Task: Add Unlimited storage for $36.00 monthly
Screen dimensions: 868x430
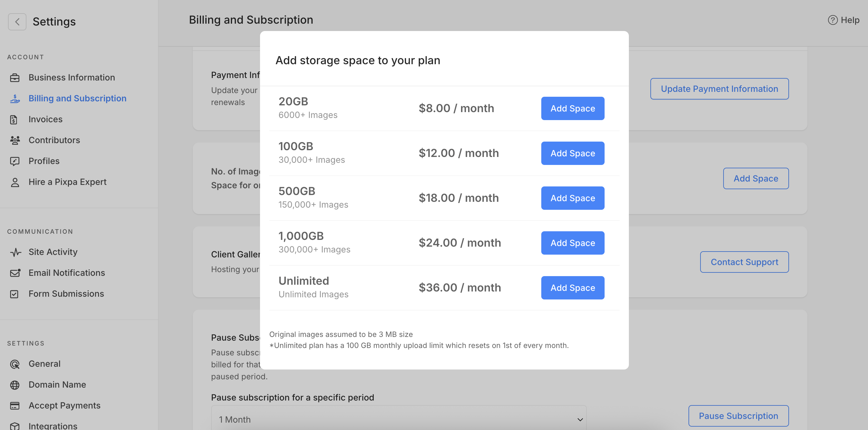Action: (572, 287)
